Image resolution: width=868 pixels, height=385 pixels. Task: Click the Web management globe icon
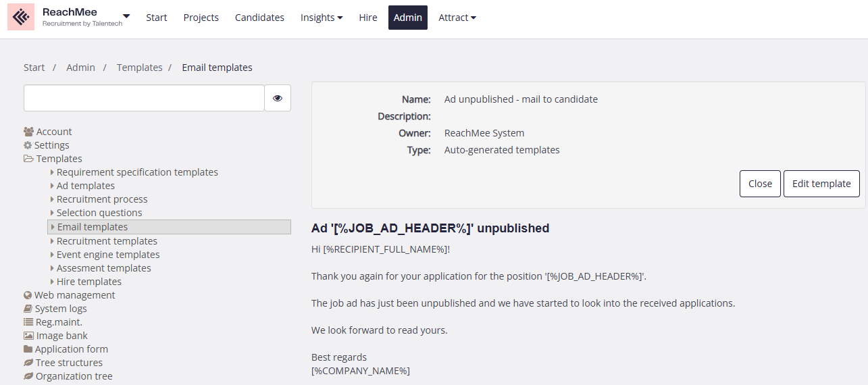tap(28, 295)
